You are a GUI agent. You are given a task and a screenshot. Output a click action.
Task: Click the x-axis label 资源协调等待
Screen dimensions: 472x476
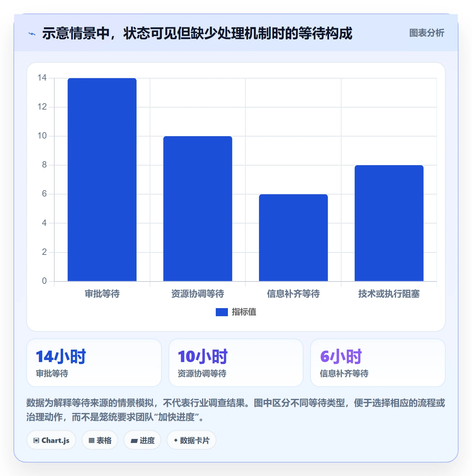tap(198, 294)
